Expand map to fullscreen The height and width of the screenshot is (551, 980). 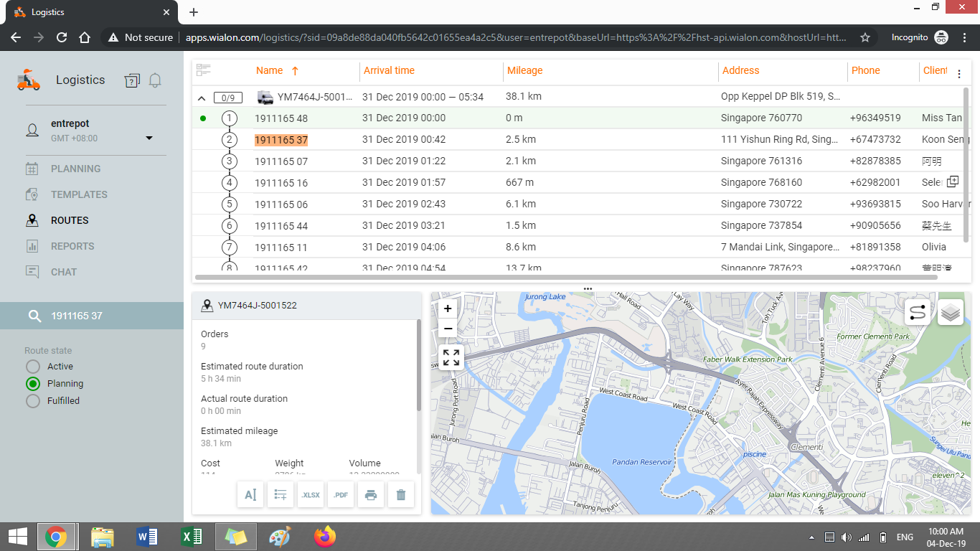click(x=451, y=357)
